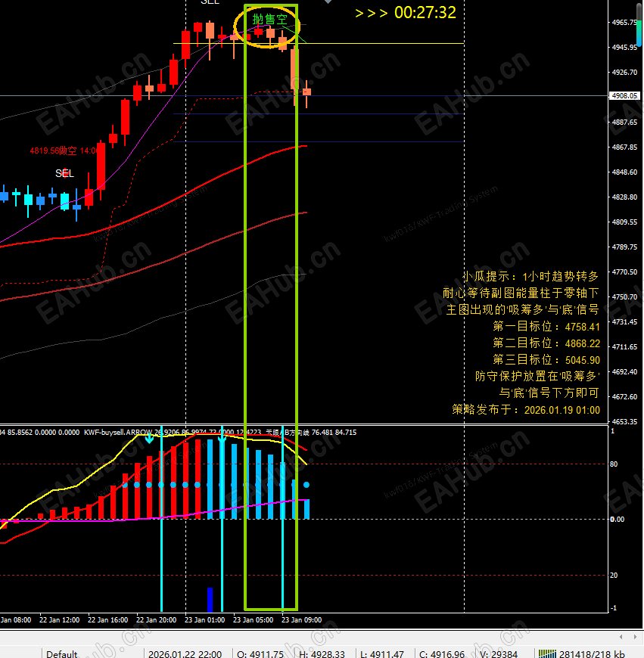Select the green '抛售空' signal label
Viewport: 644px width, 658px height.
pyautogui.click(x=269, y=19)
